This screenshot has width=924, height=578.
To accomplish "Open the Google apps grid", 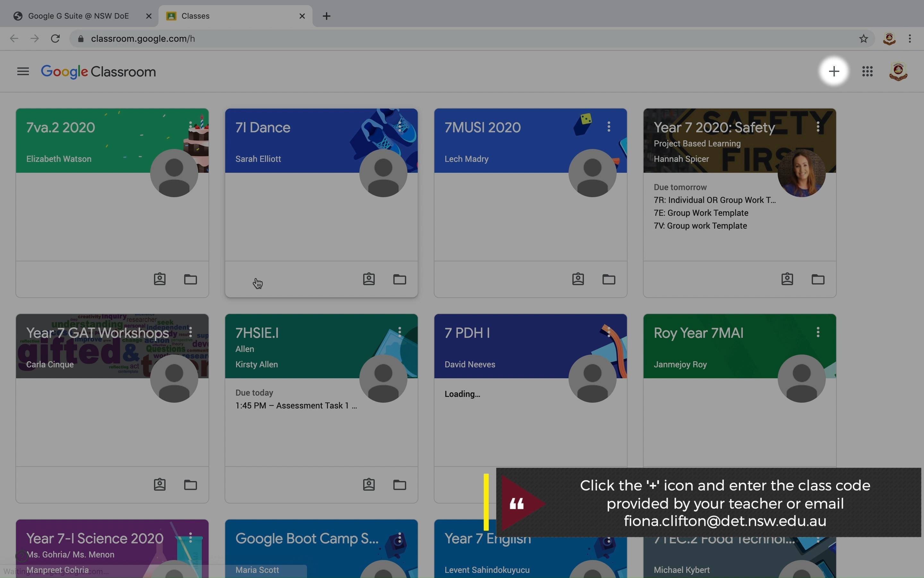I will pyautogui.click(x=868, y=72).
